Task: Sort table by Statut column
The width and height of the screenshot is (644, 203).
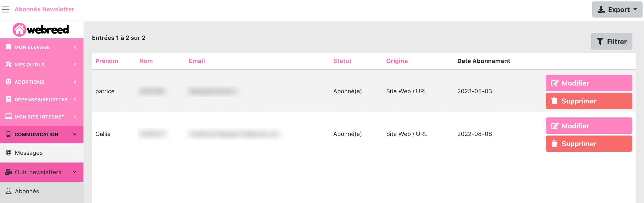Action: pos(342,61)
